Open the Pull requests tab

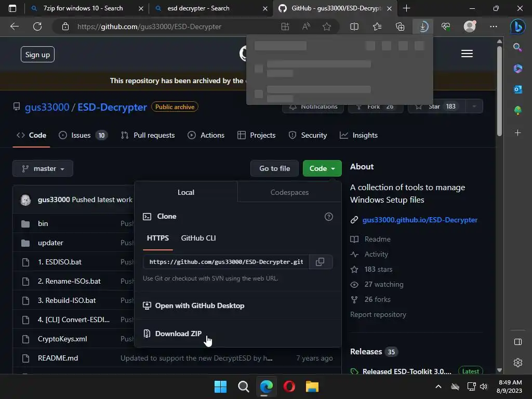(x=148, y=135)
